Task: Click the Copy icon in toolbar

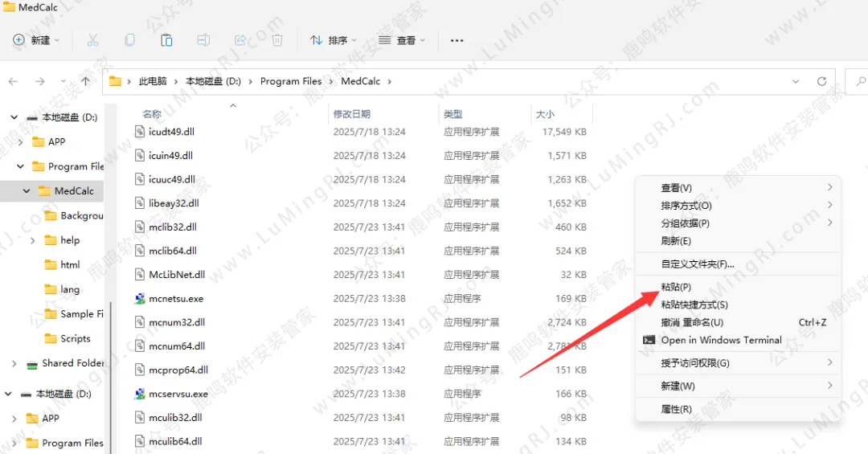Action: click(x=129, y=40)
